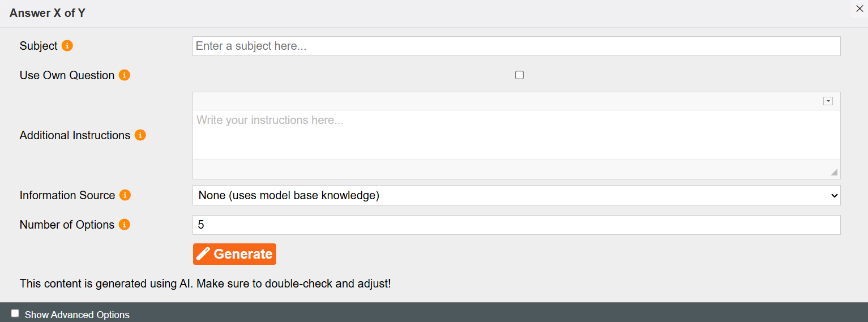Open the Information Source dropdown

[516, 195]
